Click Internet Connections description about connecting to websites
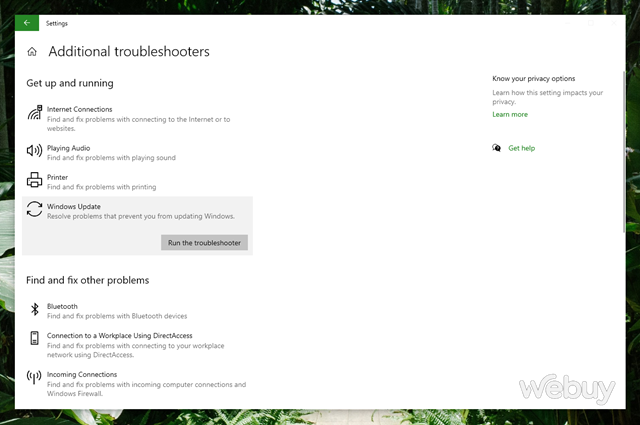The width and height of the screenshot is (640, 425). tap(139, 124)
